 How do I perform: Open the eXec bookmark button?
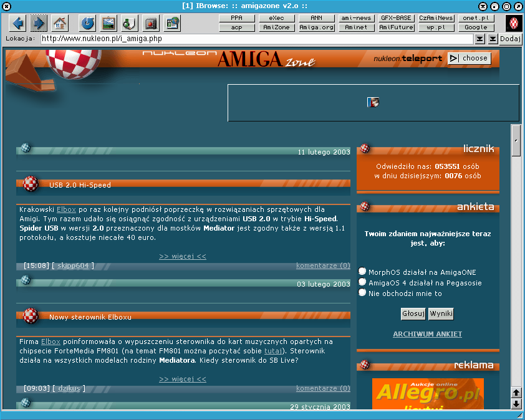point(277,18)
